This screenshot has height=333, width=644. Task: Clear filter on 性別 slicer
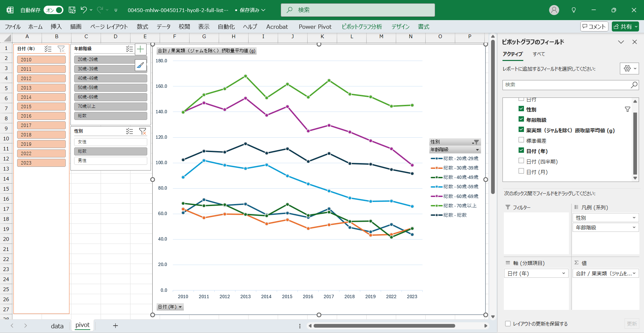(143, 131)
